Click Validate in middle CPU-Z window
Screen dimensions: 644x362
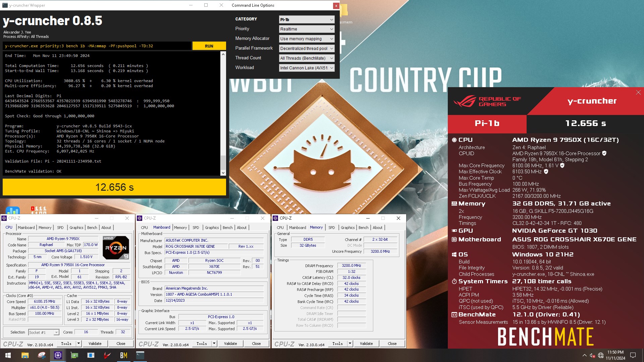point(230,344)
